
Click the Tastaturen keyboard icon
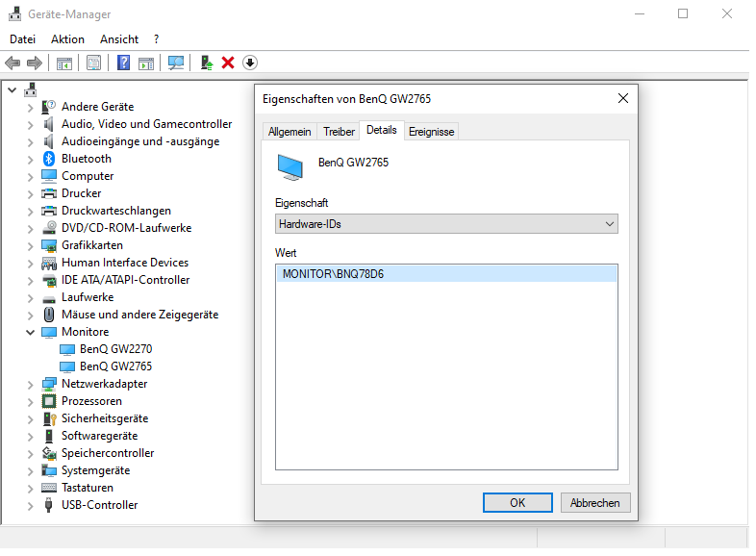tap(49, 488)
